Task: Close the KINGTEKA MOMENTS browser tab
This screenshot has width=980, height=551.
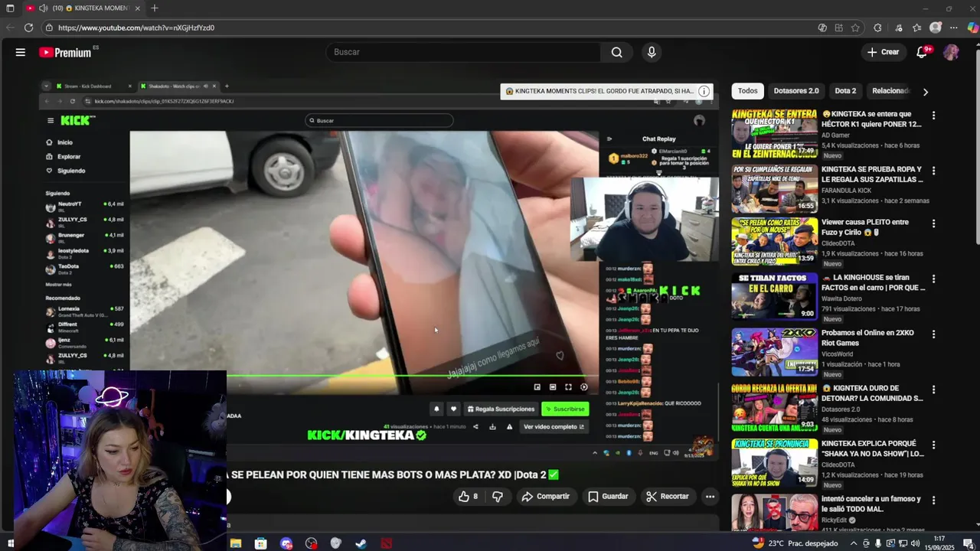Action: coord(138,8)
